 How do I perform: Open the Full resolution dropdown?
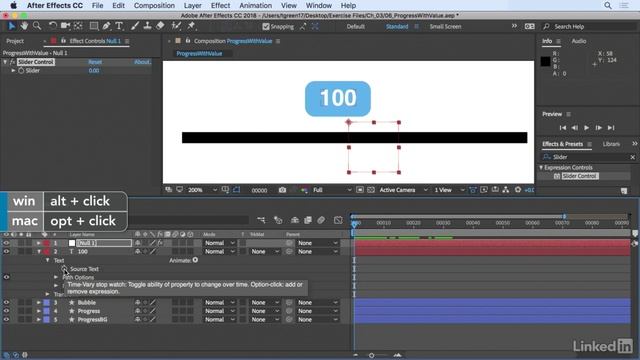tap(332, 190)
